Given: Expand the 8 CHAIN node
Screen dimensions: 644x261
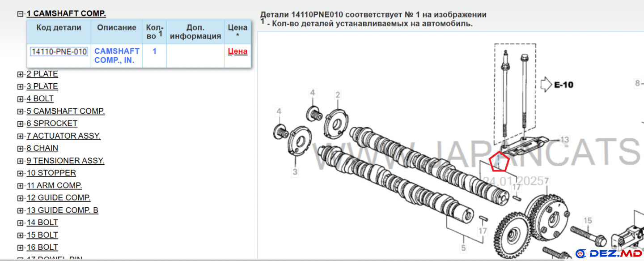Looking at the screenshot, I should pos(20,149).
